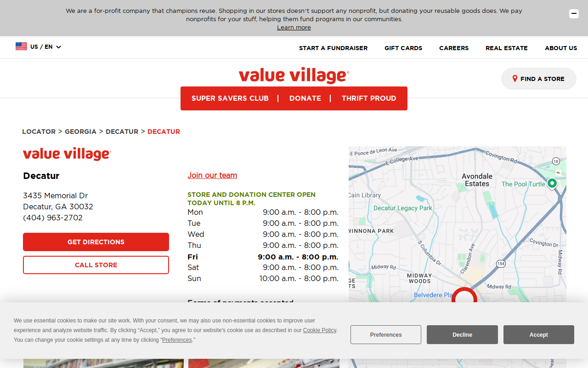Click Decatur Legacy Park label on map
This screenshot has width=588, height=368.
403,208
